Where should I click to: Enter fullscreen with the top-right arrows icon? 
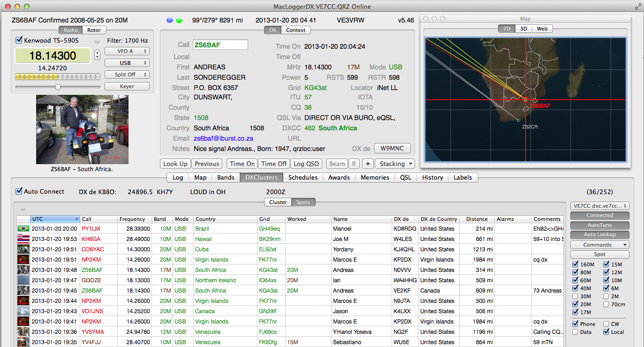point(637,7)
